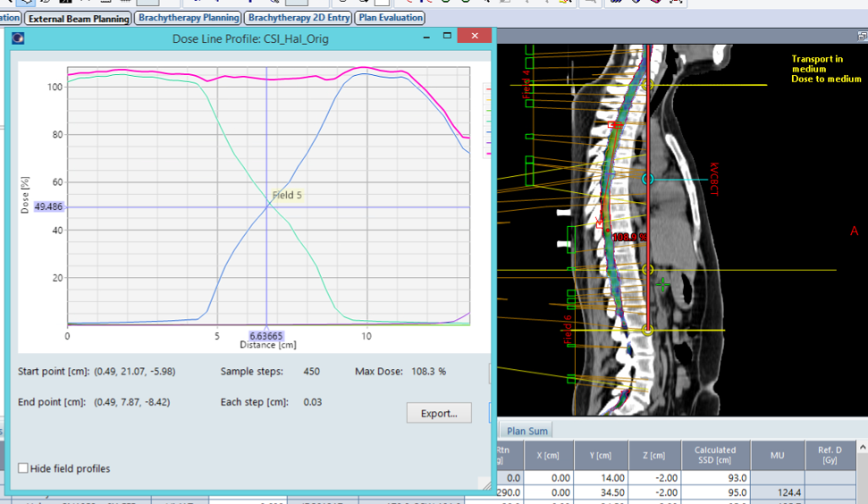868x504 pixels.
Task: Click the Dose [%] axis label
Action: click(x=25, y=195)
